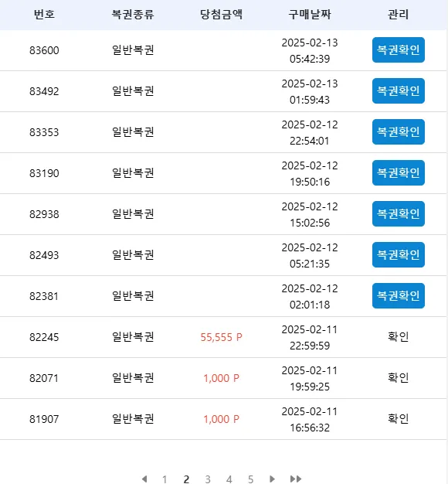Click 복권확인 for ticket 83600
The width and height of the screenshot is (448, 484).
399,50
